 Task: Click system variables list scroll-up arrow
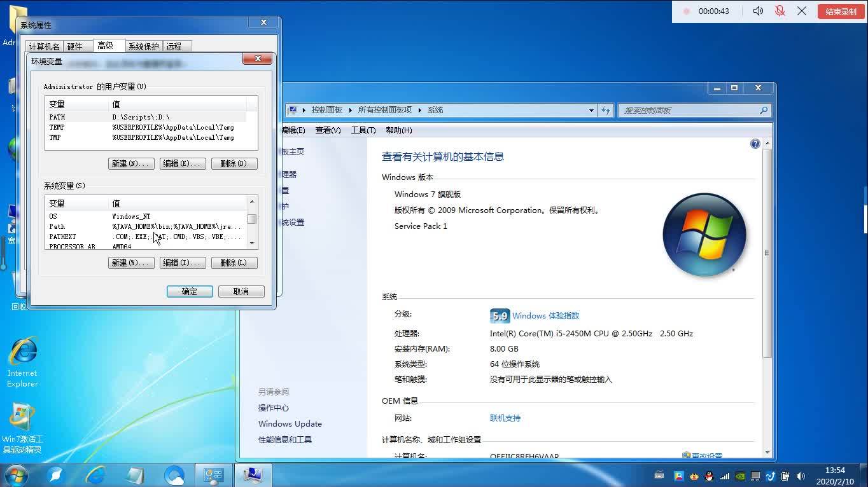click(252, 202)
